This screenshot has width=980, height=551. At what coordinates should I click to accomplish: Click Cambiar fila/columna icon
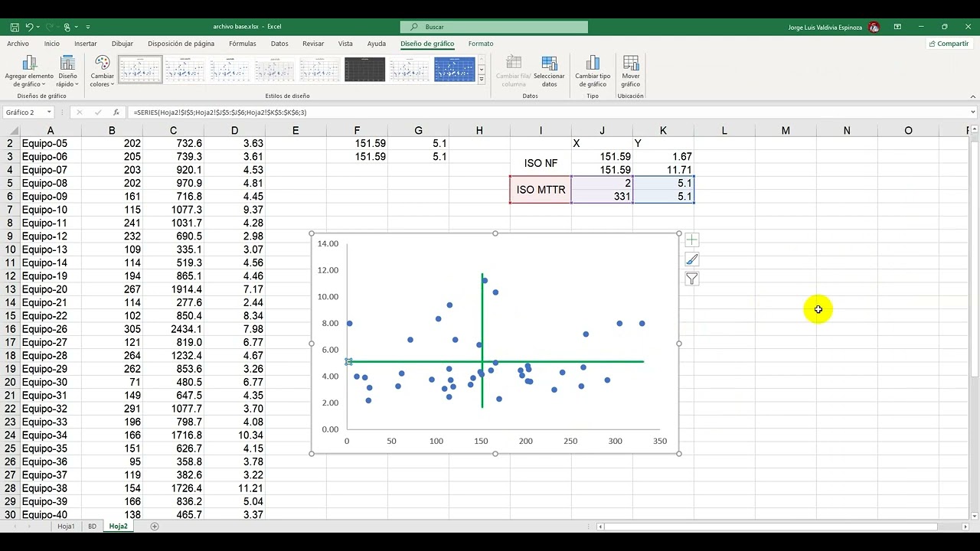(x=514, y=72)
